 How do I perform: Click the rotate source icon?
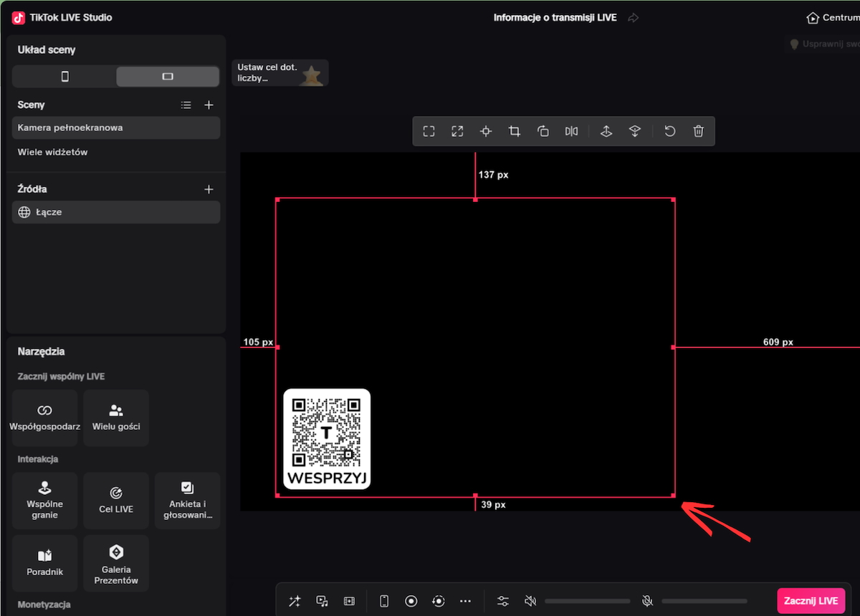pyautogui.click(x=543, y=131)
